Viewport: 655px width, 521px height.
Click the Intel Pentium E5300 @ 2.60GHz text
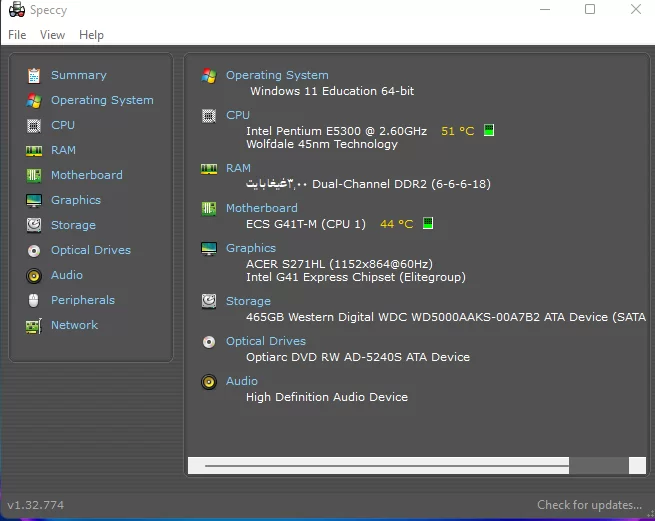(x=337, y=131)
